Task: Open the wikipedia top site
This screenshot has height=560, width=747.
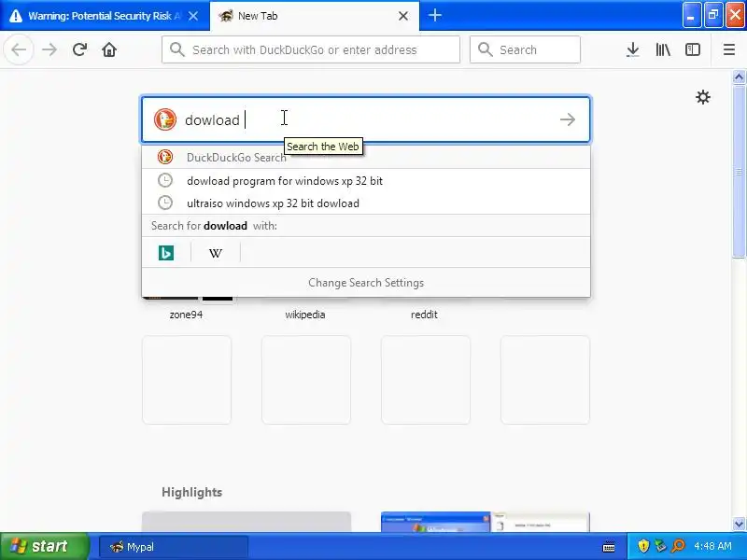Action: pos(305,315)
